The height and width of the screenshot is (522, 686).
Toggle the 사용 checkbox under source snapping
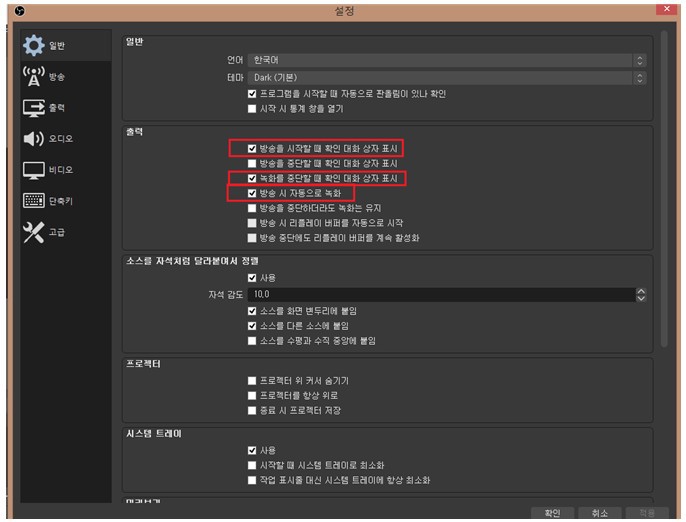click(252, 278)
